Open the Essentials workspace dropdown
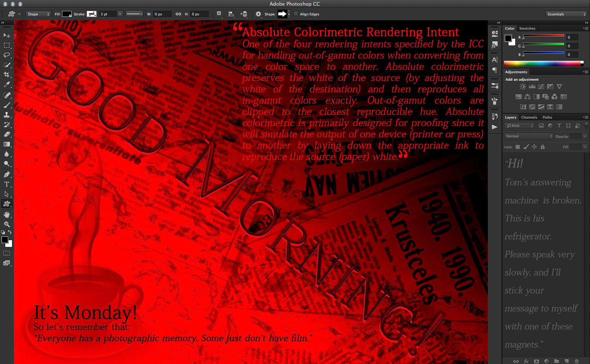Screen dimensions: 590x364 coord(566,14)
